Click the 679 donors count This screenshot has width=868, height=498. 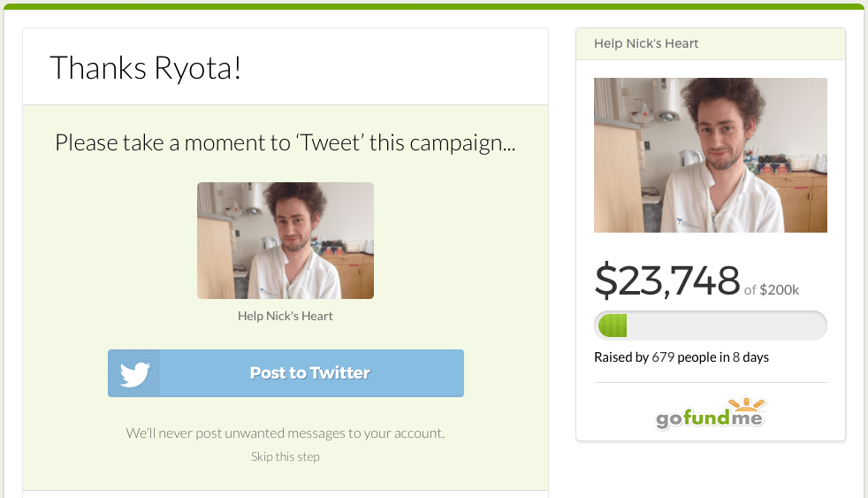pyautogui.click(x=663, y=357)
